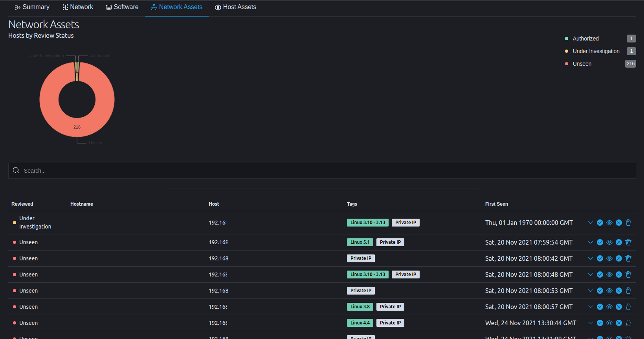644x339 pixels.
Task: Click Private IP tag in Linux 5.1 row
Action: [390, 242]
